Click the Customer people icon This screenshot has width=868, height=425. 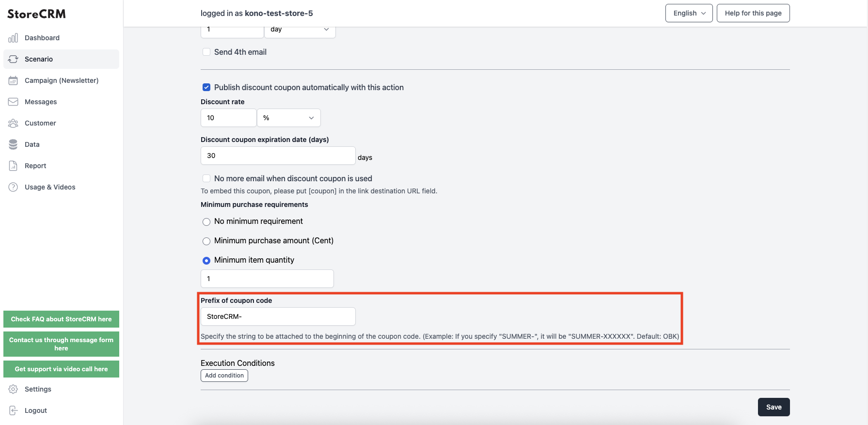click(13, 123)
